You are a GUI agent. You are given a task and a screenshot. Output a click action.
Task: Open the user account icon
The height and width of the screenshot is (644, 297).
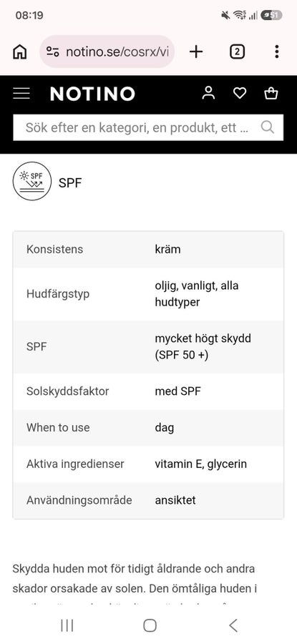click(x=209, y=93)
